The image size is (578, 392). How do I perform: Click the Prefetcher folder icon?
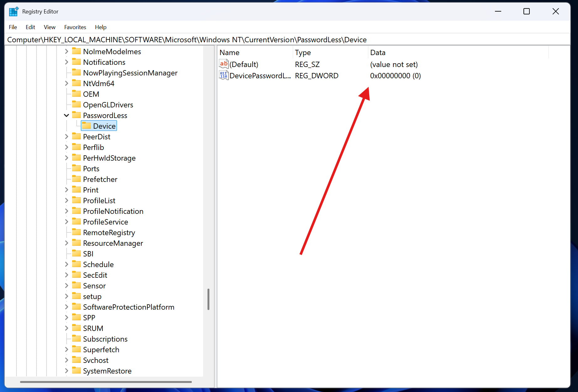pyautogui.click(x=76, y=179)
